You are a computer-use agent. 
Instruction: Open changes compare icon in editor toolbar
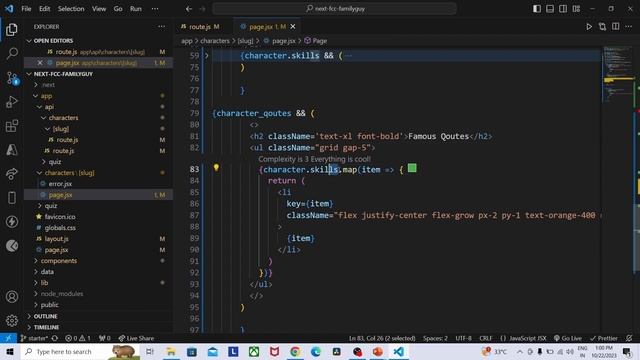[x=602, y=27]
